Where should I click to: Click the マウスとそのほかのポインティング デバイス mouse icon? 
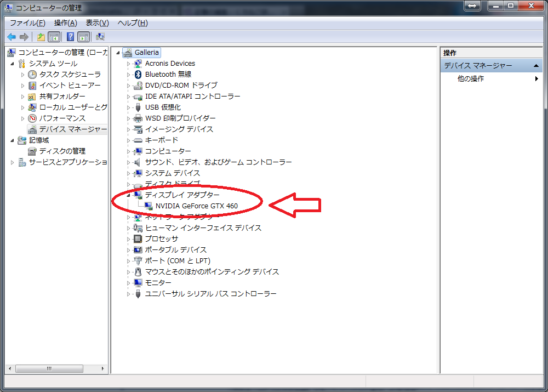[x=138, y=272]
